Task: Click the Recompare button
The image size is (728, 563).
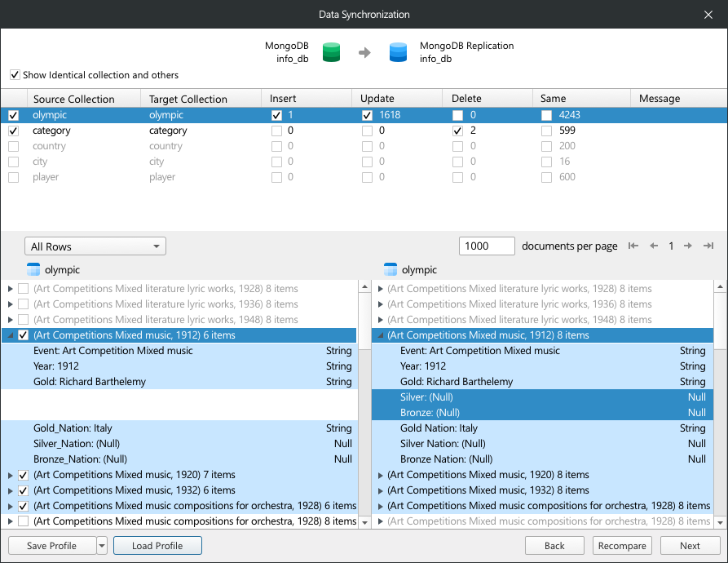Action: click(622, 545)
